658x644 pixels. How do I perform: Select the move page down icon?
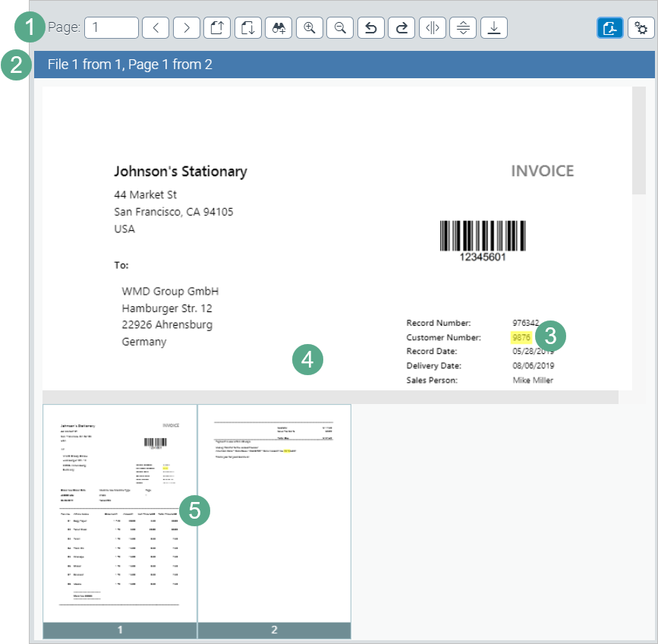248,27
